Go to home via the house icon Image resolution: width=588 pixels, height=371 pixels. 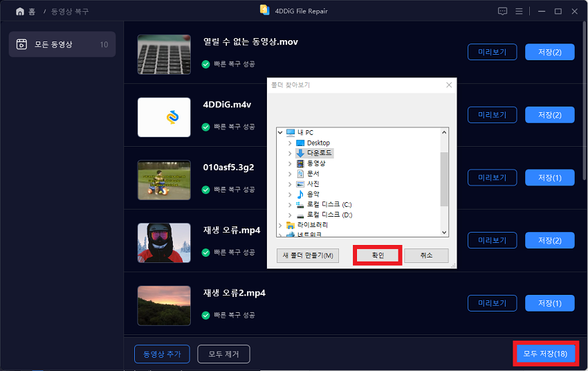coord(20,12)
